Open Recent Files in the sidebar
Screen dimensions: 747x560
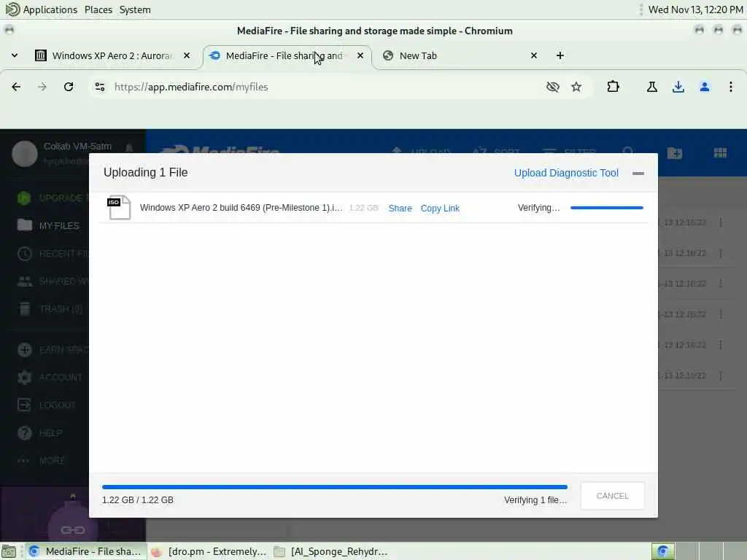pos(53,253)
